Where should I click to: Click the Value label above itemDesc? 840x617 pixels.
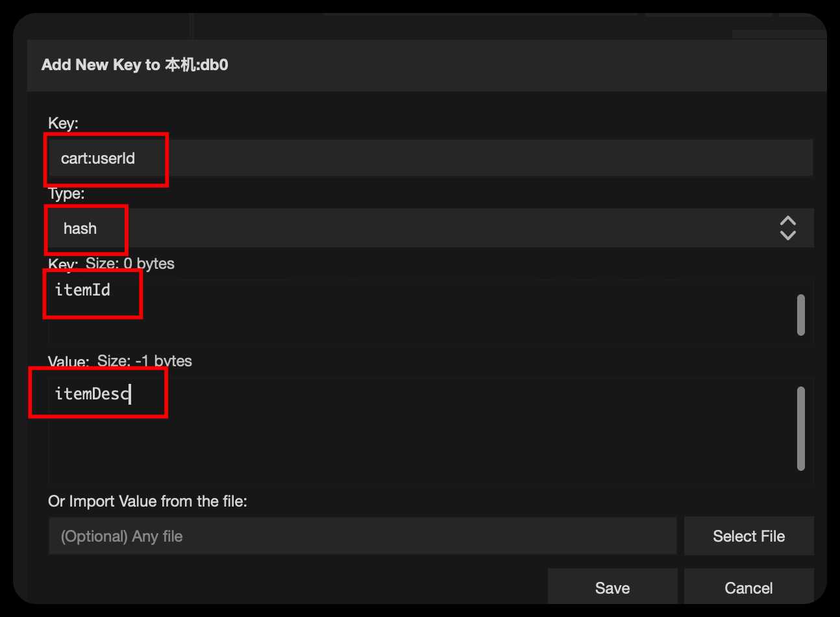click(68, 362)
